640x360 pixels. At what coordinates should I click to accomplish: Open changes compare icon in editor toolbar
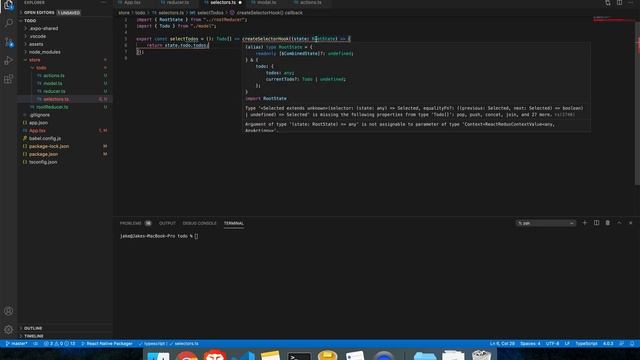pyautogui.click(x=608, y=2)
